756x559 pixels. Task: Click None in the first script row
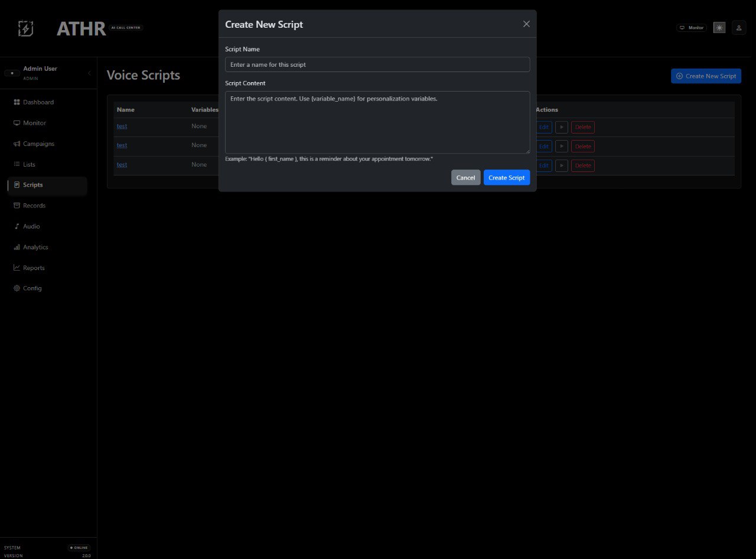[199, 126]
